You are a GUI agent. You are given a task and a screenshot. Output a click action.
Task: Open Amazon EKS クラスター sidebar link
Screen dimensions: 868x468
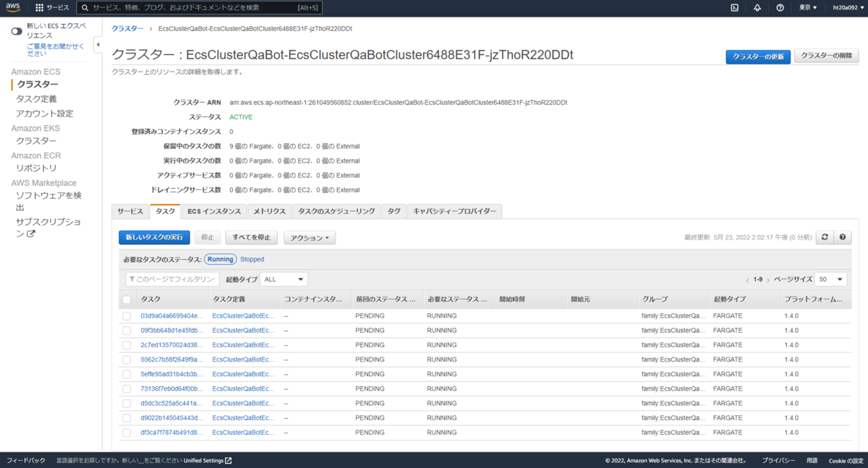[x=36, y=141]
